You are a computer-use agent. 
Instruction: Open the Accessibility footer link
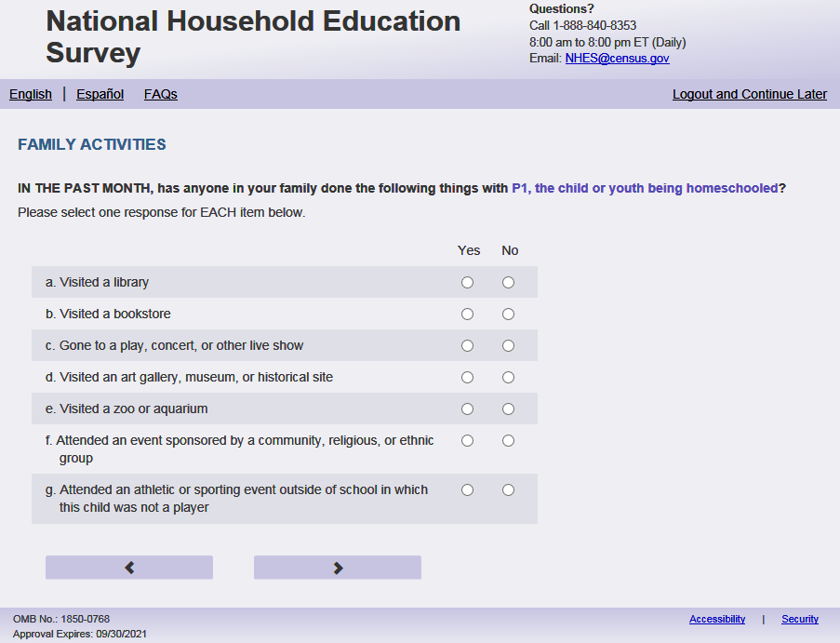point(716,620)
